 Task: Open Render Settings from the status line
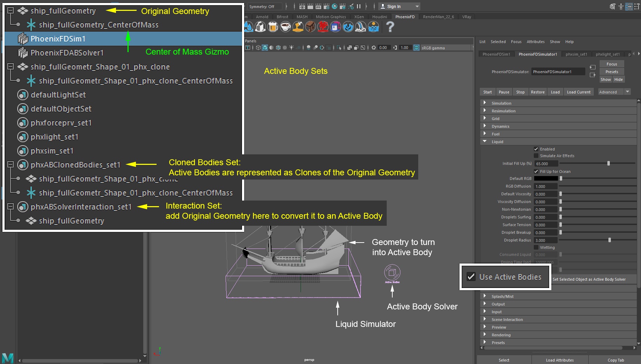click(326, 6)
